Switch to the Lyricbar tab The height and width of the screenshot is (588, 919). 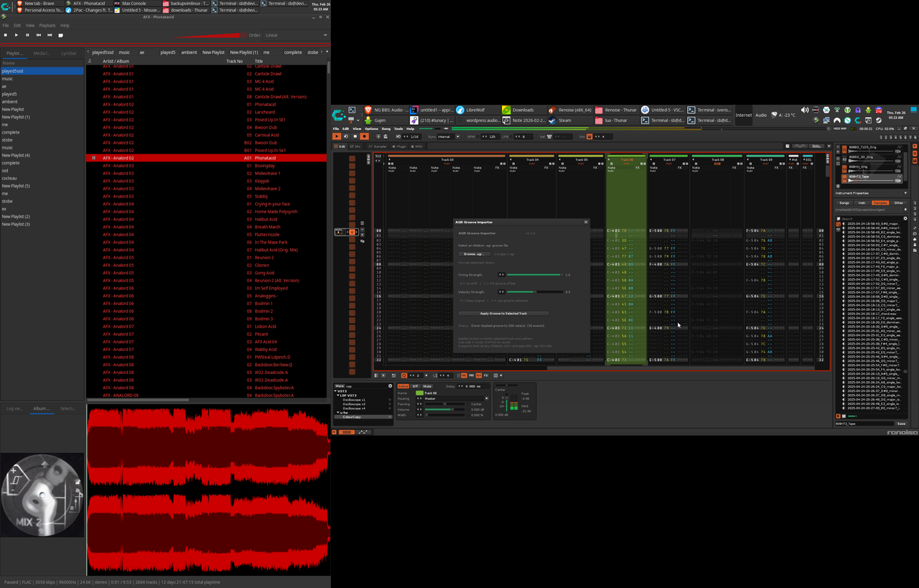point(69,52)
